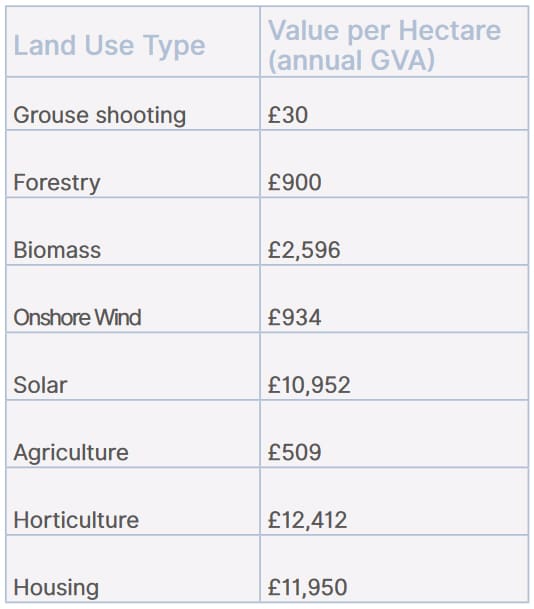Click the Forestry row label

pyautogui.click(x=57, y=183)
